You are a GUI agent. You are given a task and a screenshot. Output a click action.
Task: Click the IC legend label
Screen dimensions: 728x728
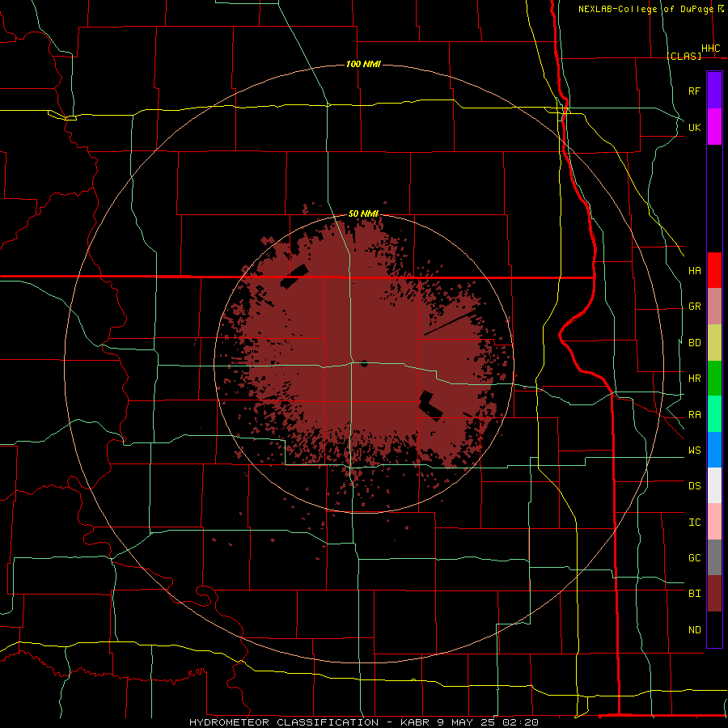tap(694, 523)
